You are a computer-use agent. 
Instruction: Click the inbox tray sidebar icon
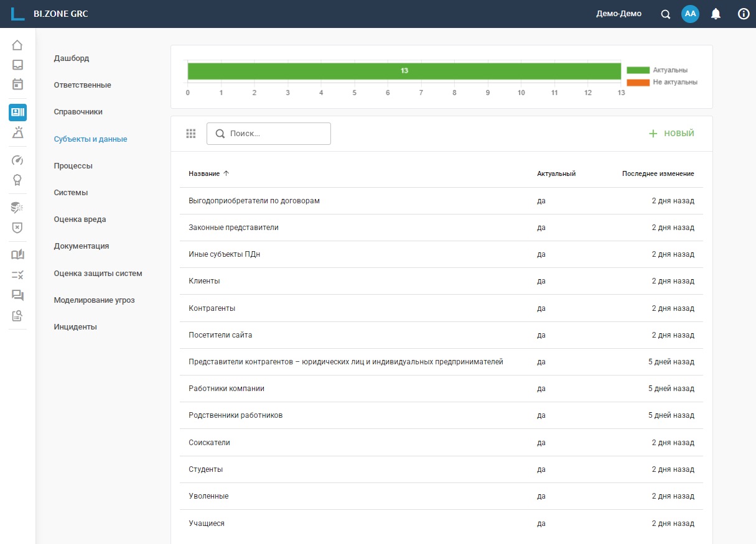17,65
